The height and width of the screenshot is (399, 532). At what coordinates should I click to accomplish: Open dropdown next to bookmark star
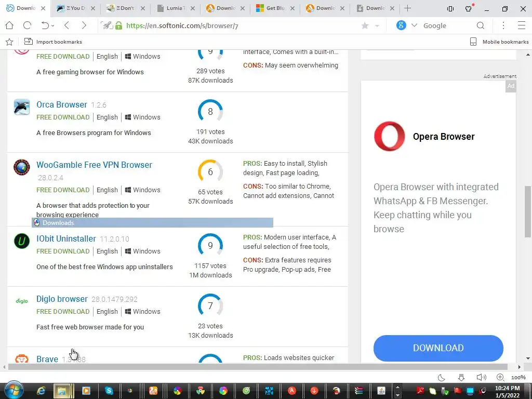coord(377,26)
